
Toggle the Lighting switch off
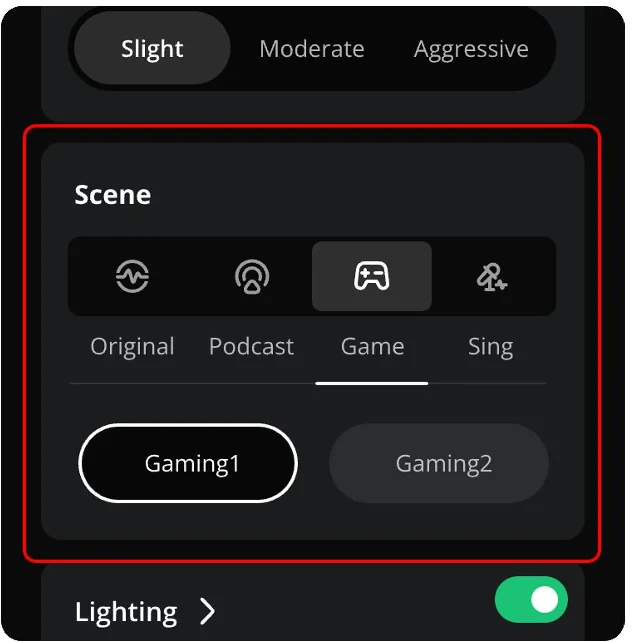pyautogui.click(x=531, y=600)
